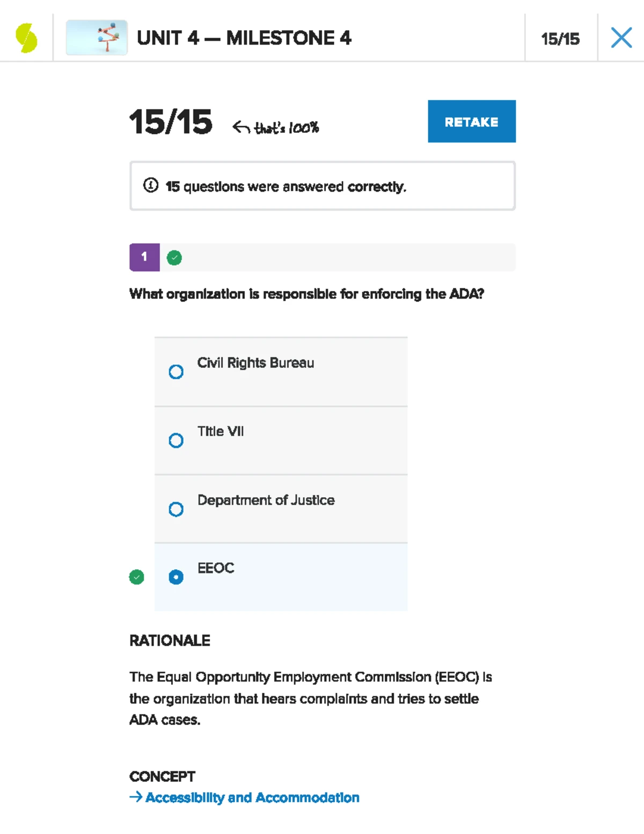Click the Unit 4 milestone thumbnail icon
The width and height of the screenshot is (644, 834).
(x=97, y=38)
